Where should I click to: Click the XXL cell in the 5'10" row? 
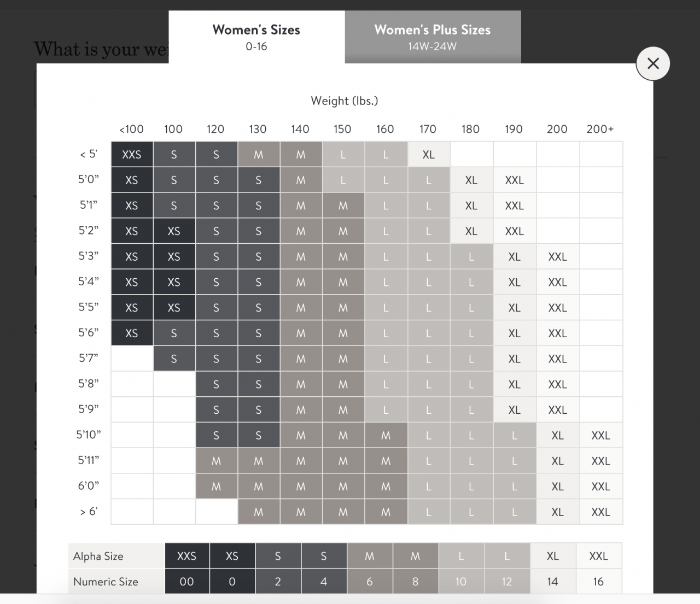(x=600, y=436)
